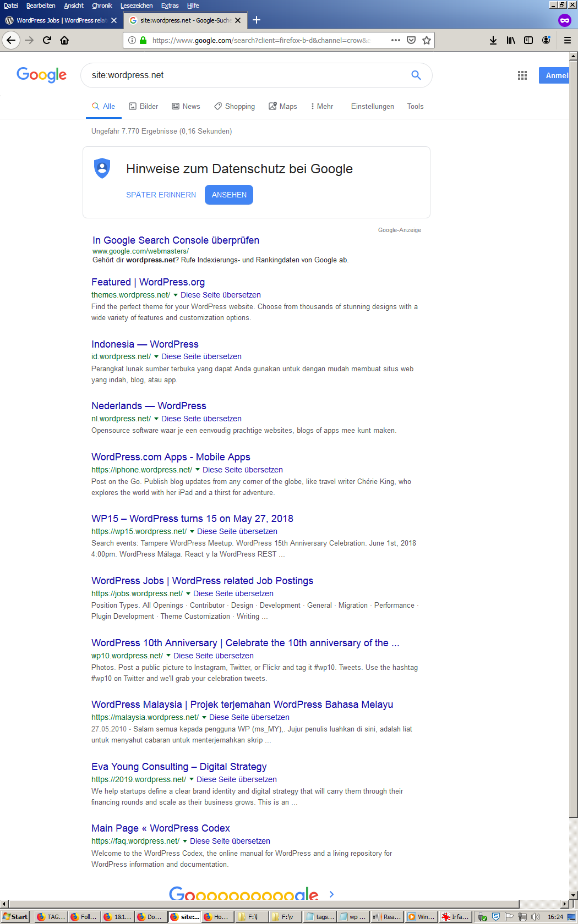
Task: View site security padlock info
Action: 143,40
